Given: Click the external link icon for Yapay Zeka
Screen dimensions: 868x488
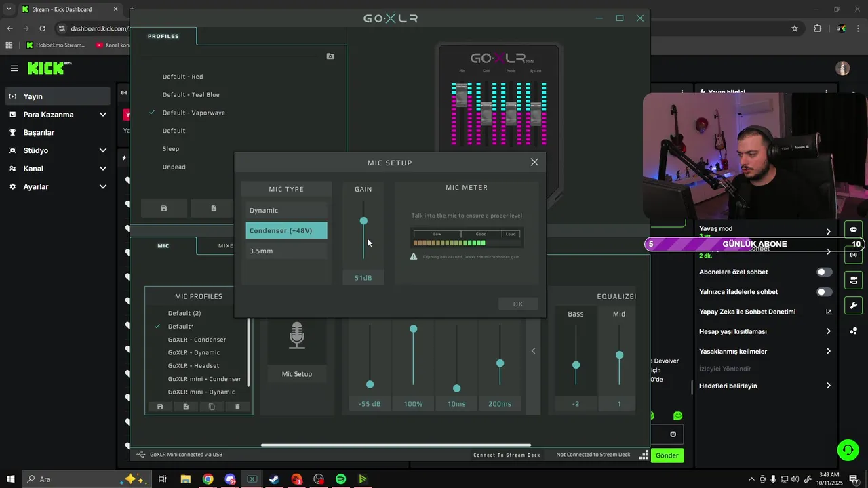Looking at the screenshot, I should point(829,312).
